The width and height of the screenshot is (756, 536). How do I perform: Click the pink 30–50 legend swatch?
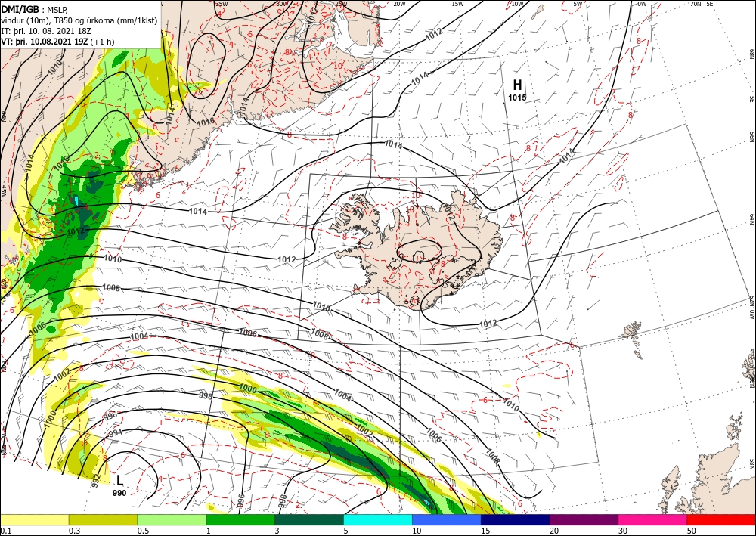click(x=653, y=519)
